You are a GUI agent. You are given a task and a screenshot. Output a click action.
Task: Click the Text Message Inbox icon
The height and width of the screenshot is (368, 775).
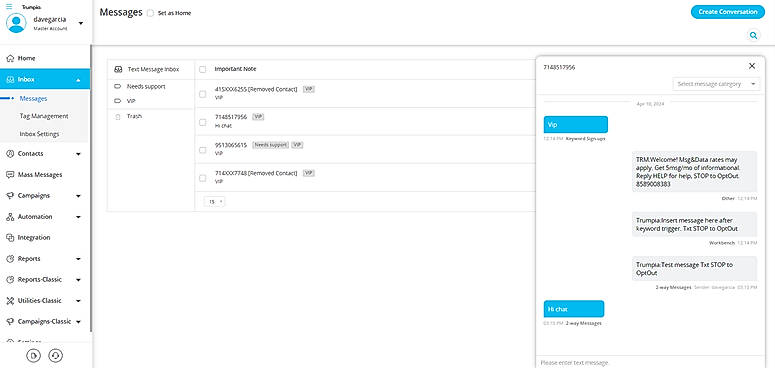(x=118, y=70)
